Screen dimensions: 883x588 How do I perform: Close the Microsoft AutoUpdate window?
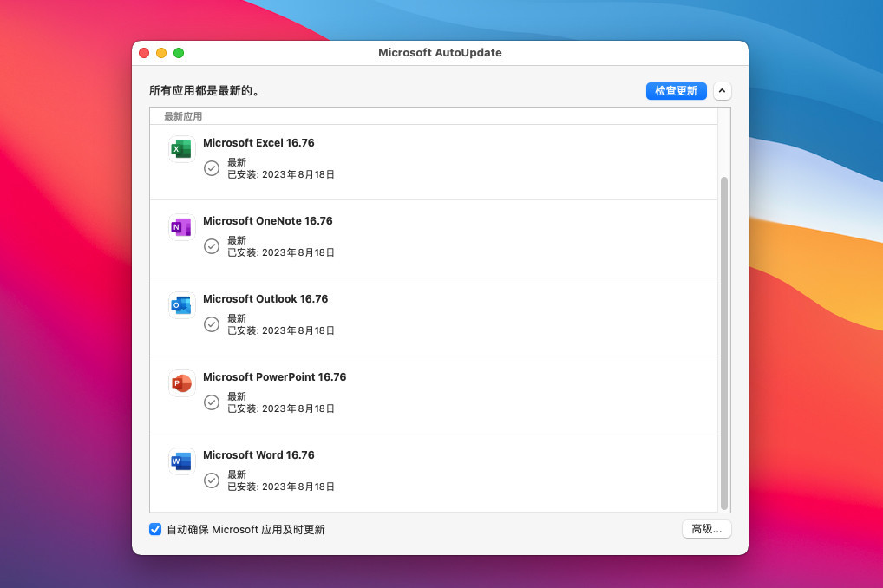144,53
